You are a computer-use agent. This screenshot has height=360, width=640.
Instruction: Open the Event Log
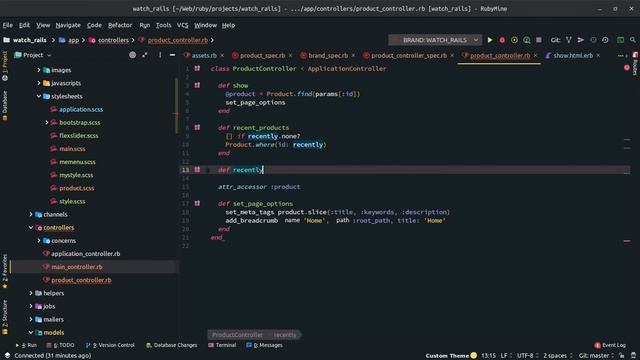point(610,345)
